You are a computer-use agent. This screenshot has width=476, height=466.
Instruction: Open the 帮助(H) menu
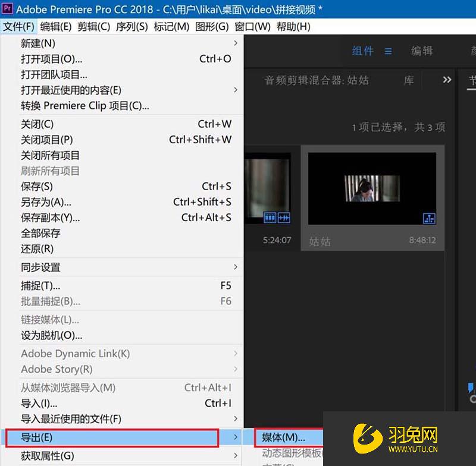coord(293,27)
